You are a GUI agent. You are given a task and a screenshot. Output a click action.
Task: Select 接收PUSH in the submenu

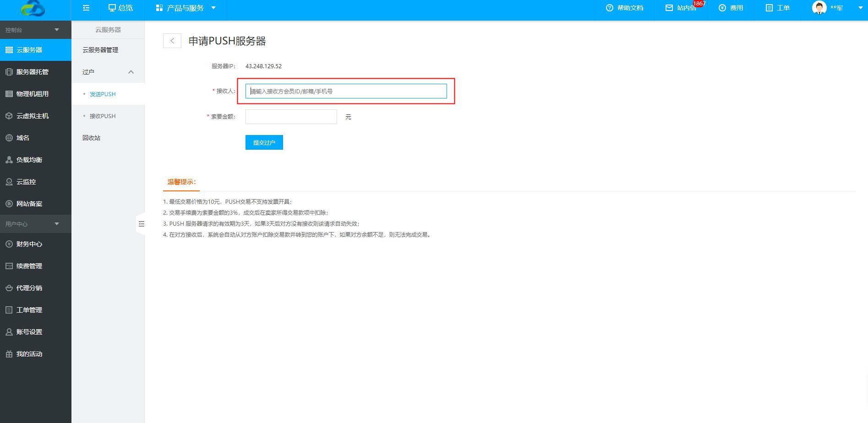[103, 116]
